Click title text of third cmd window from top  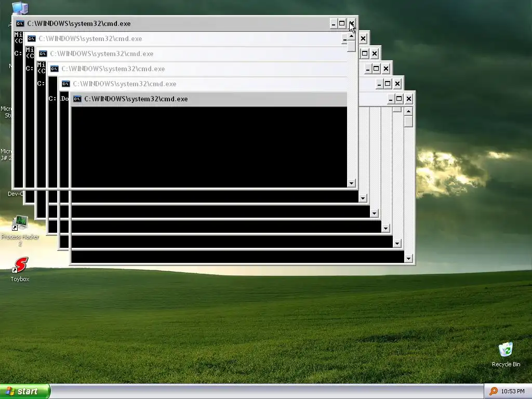102,54
